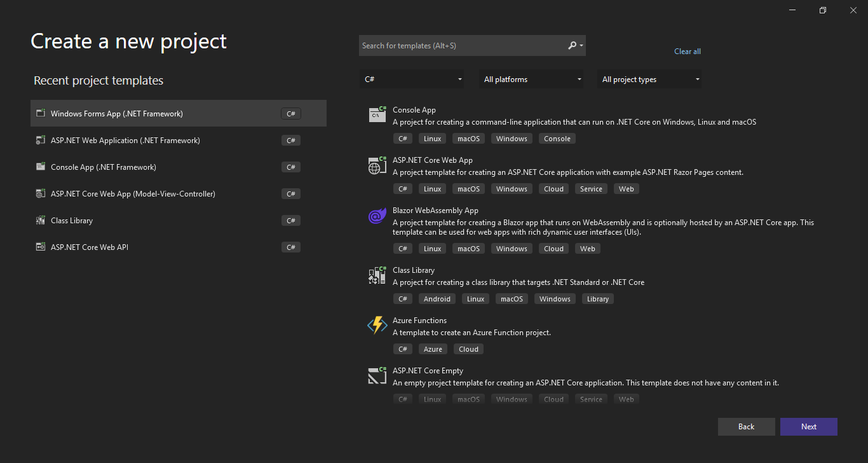This screenshot has width=868, height=463.
Task: Select the Console App template title
Action: 414,110
